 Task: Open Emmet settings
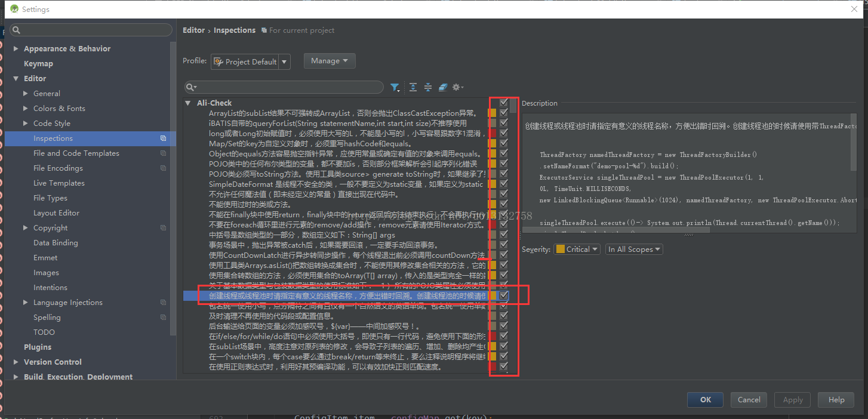[45, 258]
